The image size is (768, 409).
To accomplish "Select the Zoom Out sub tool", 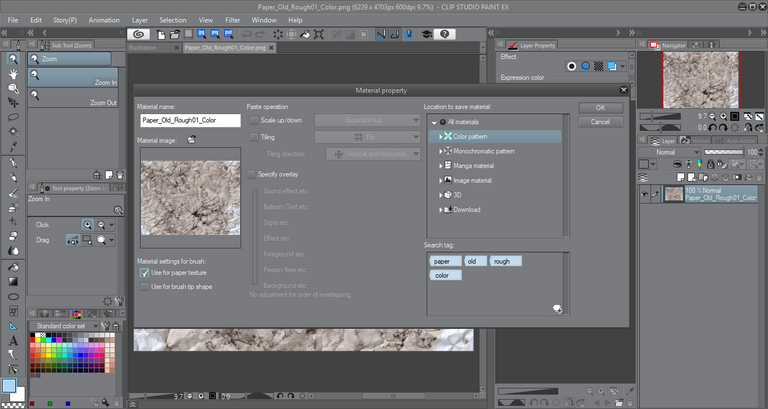I will (73, 98).
